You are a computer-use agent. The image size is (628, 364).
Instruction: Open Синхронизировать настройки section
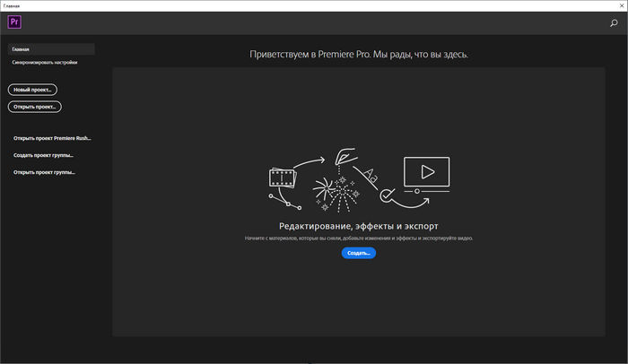[45, 63]
